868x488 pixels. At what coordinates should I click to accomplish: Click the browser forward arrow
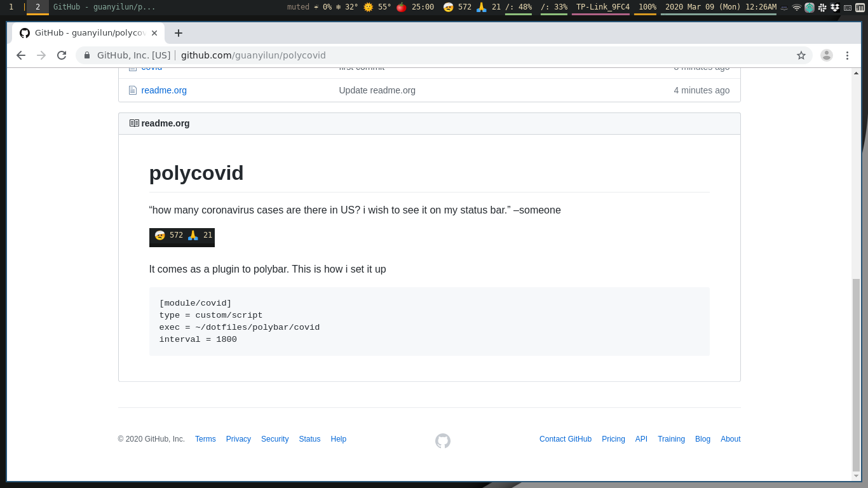point(41,55)
